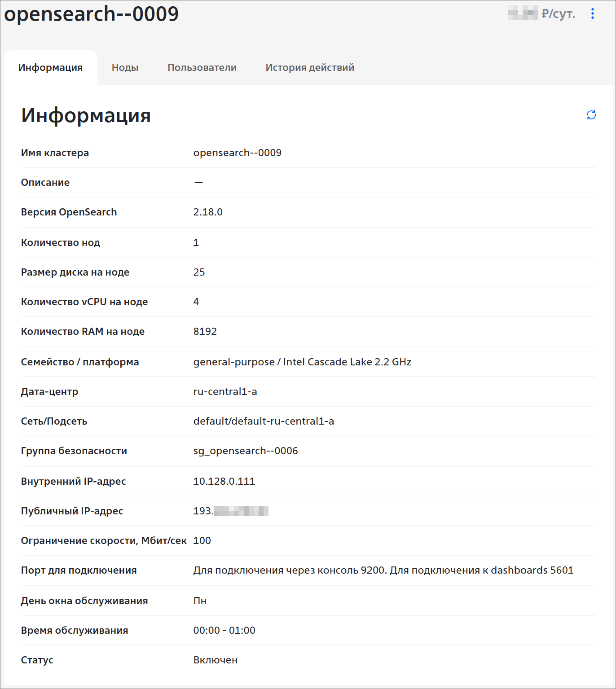Click the RAM value 8192
Viewport: 616px width, 689px height.
(205, 331)
